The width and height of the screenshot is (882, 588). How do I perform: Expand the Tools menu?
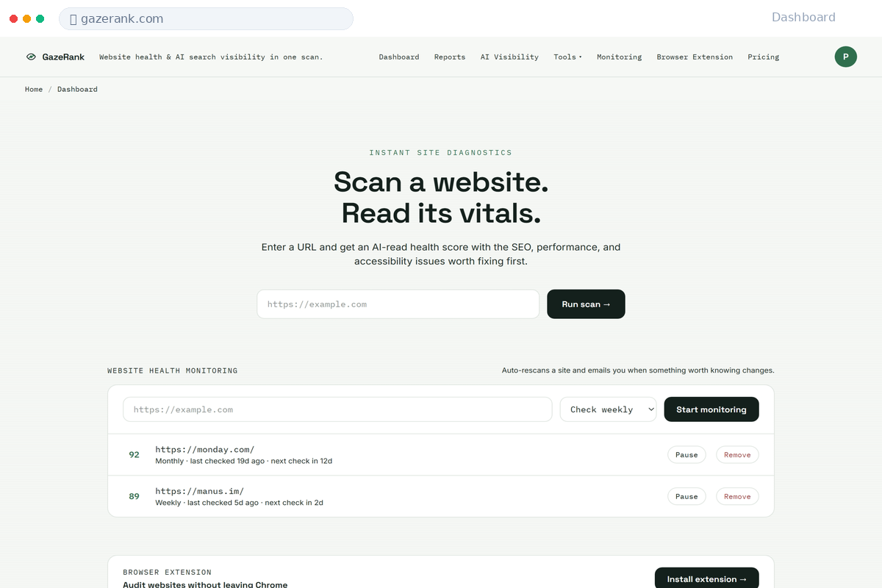(567, 57)
